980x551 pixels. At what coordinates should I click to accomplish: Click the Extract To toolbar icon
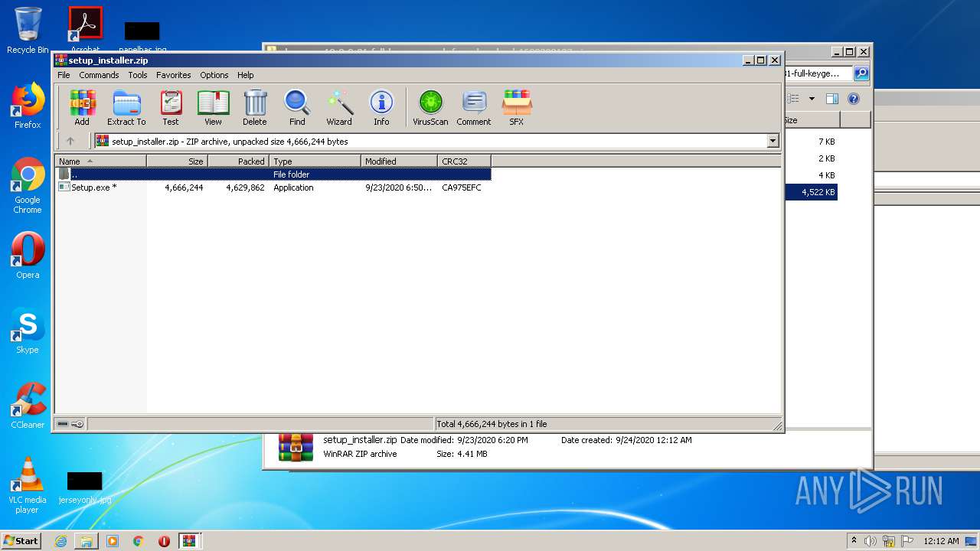pos(126,107)
